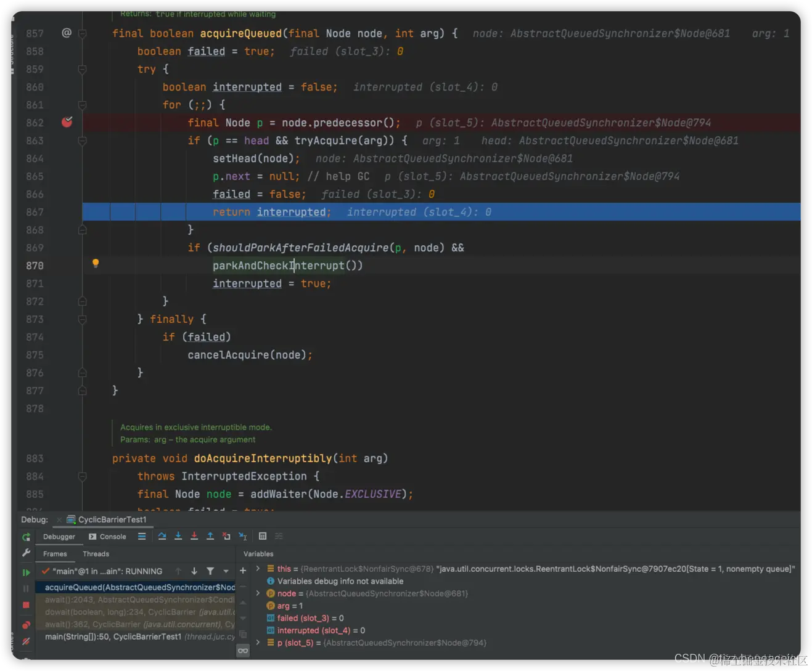This screenshot has width=812, height=671.
Task: Click the highlighted 'return interrupted;' line 867
Action: [441, 212]
